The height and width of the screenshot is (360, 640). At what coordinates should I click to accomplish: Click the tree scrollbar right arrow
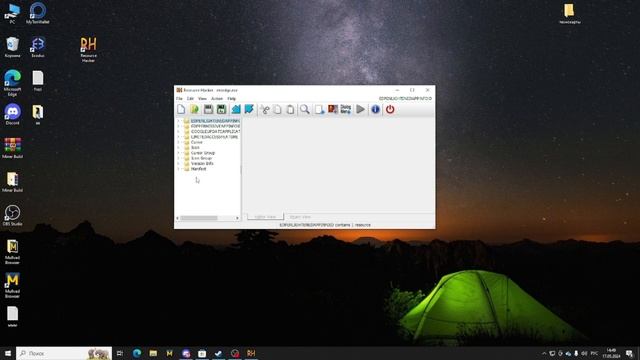(237, 218)
